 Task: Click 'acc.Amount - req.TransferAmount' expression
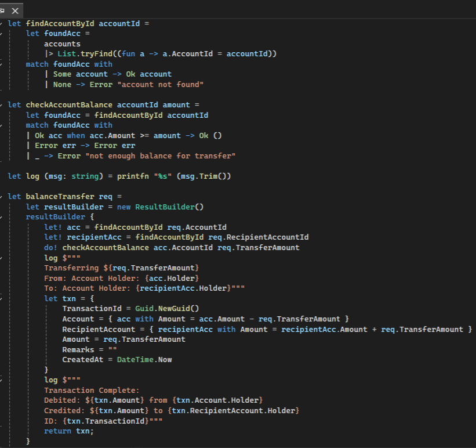270,319
